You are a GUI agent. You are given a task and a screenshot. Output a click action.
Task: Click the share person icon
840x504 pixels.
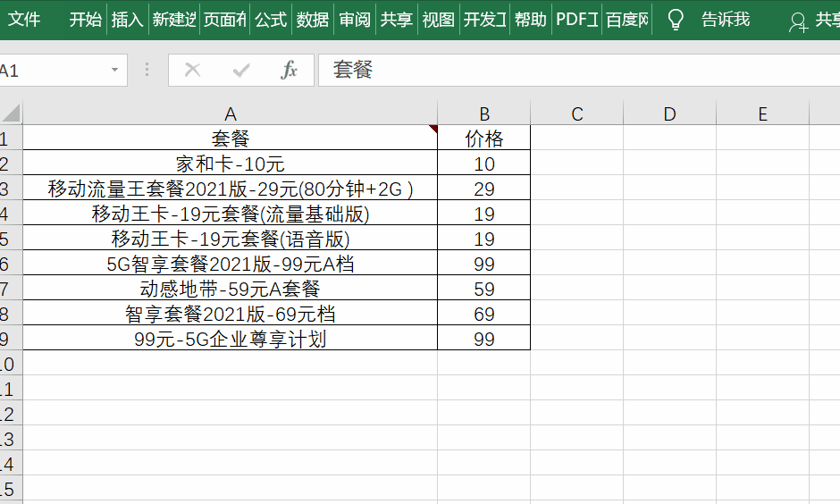click(x=798, y=21)
